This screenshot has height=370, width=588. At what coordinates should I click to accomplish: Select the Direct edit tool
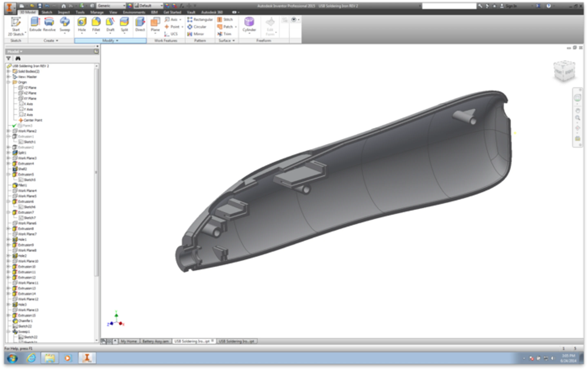[140, 24]
